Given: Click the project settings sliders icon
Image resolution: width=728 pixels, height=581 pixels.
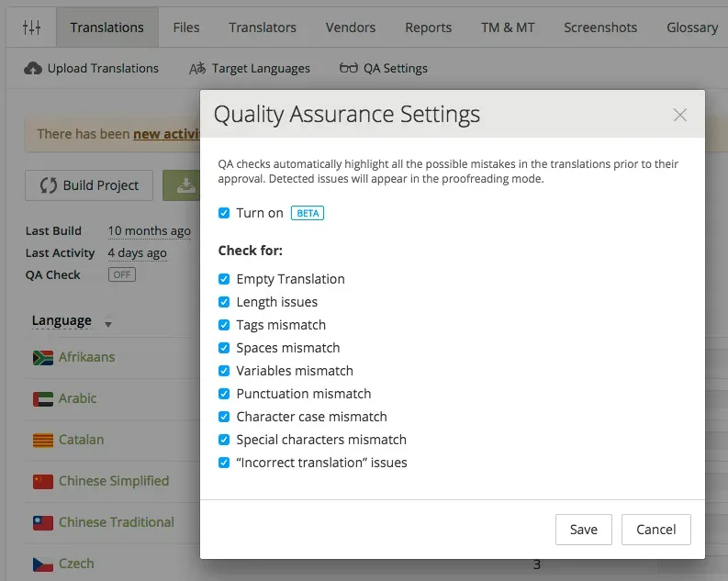Looking at the screenshot, I should (x=31, y=28).
